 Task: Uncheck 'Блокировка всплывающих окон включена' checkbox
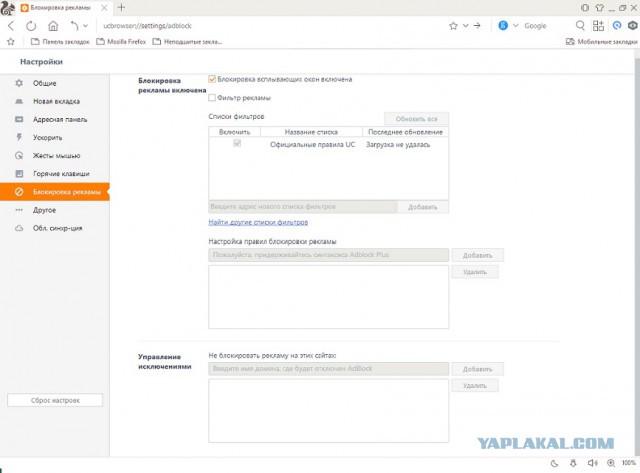click(x=212, y=79)
